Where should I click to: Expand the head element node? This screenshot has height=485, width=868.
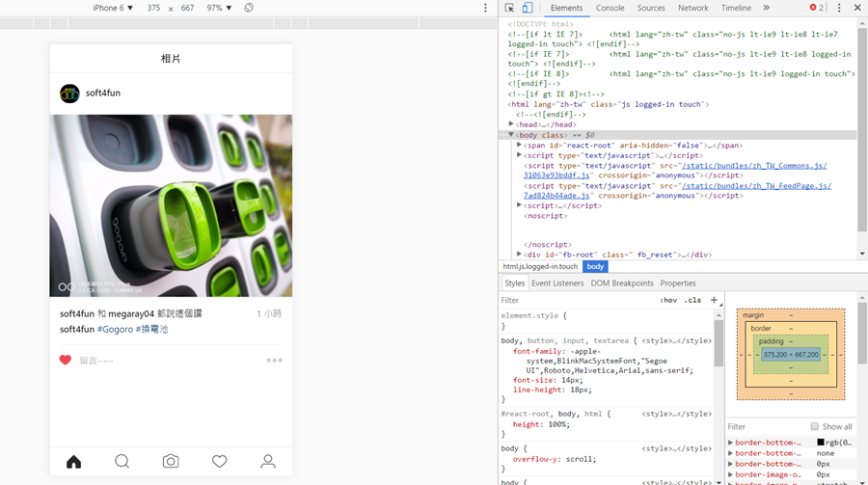click(512, 124)
